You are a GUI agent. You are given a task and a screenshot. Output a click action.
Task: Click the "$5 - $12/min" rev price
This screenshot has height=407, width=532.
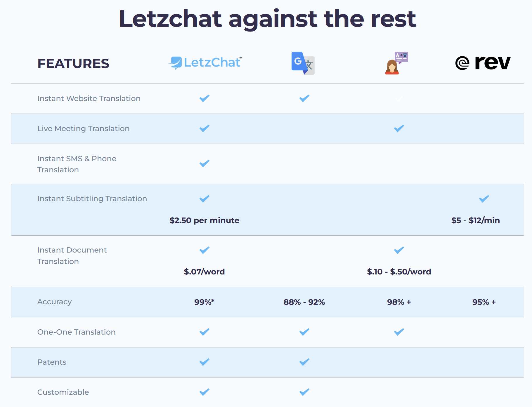(475, 220)
